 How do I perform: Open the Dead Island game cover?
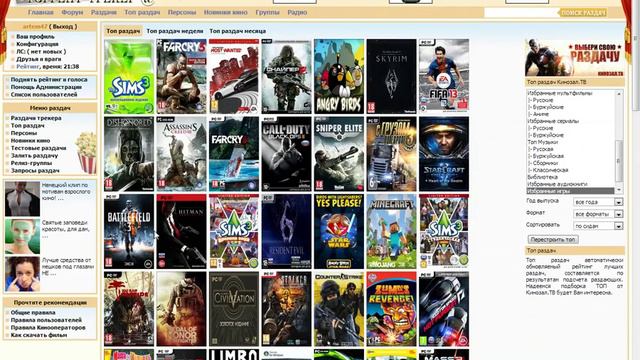(129, 309)
